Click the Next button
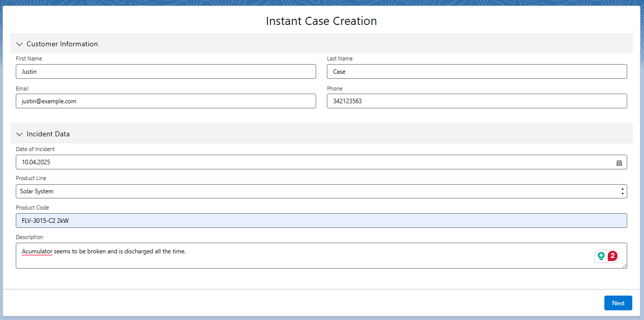The image size is (644, 320). (x=618, y=303)
